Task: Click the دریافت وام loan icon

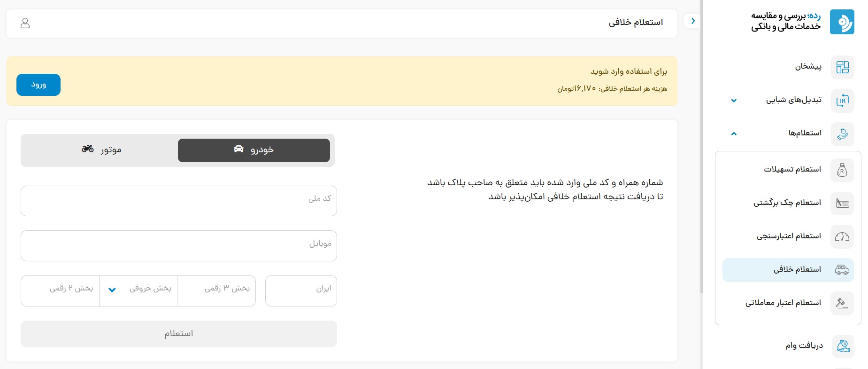Action: tap(843, 346)
